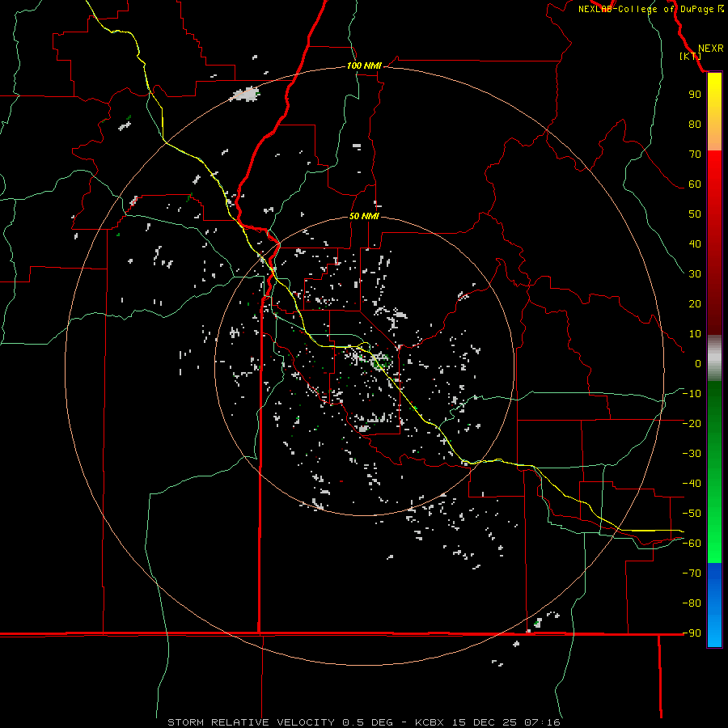Click the -60 value on the velocity scale
Screen dimensions: 728x728
[x=692, y=544]
